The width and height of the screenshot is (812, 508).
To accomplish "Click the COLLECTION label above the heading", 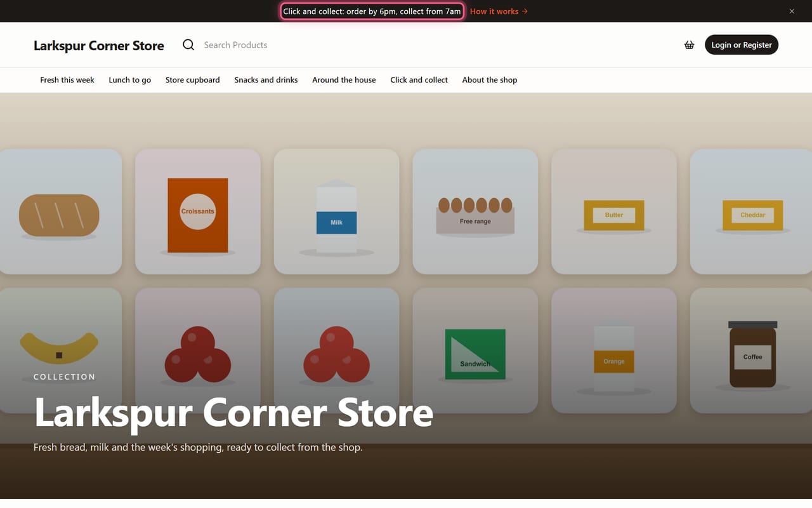I will [x=64, y=377].
